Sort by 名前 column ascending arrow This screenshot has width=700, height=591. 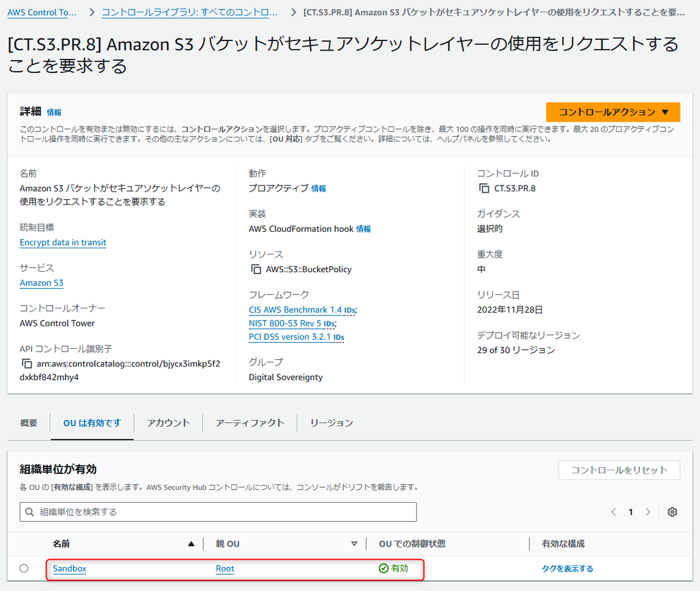(x=191, y=544)
